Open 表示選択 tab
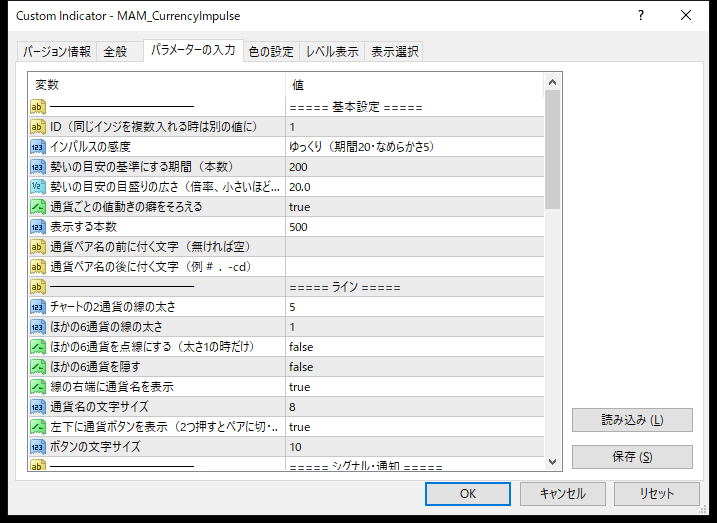This screenshot has width=717, height=523. 394,51
